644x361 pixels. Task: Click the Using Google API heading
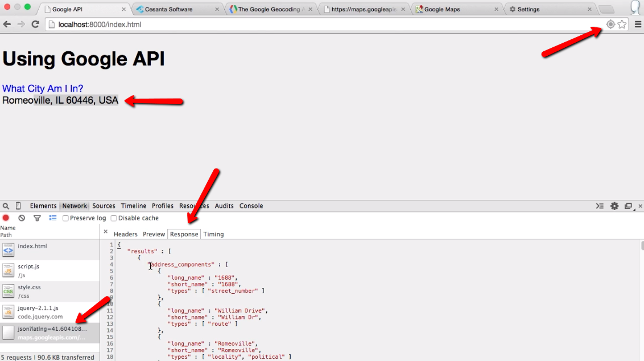(x=84, y=59)
